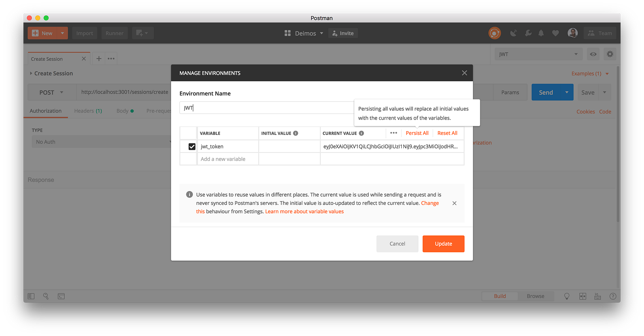The width and height of the screenshot is (644, 336).
Task: Open the environment quick look eye icon
Action: pos(593,54)
